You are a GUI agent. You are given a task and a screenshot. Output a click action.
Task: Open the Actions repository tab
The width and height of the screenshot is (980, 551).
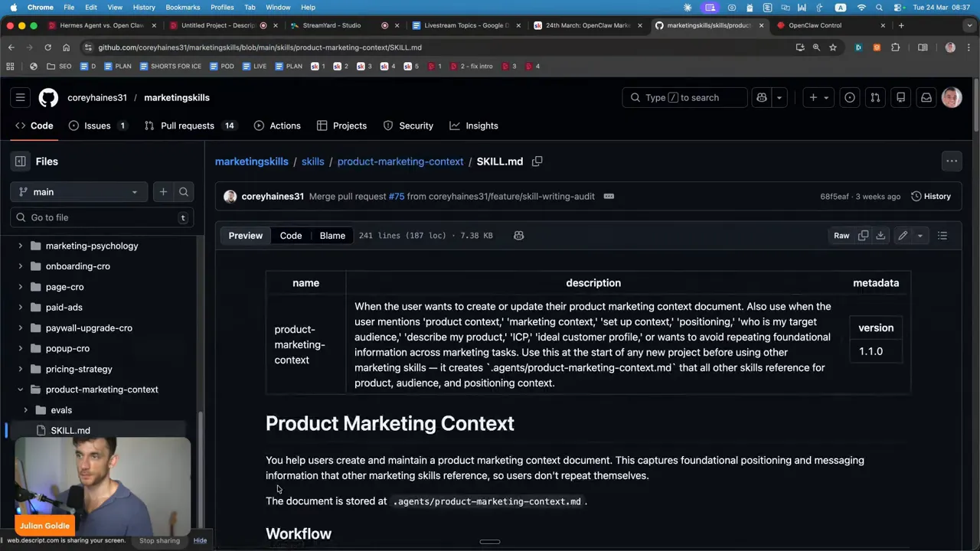pyautogui.click(x=277, y=126)
